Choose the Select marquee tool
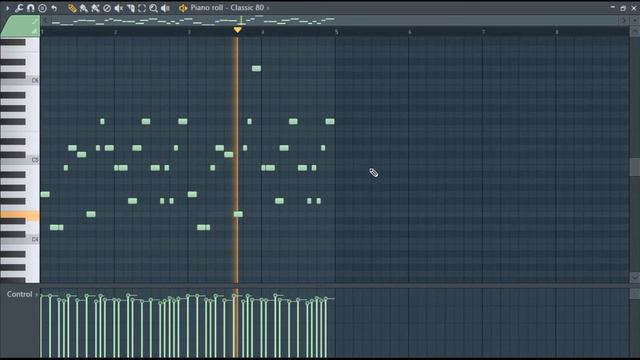Viewport: 640px width, 360px height. (x=142, y=8)
